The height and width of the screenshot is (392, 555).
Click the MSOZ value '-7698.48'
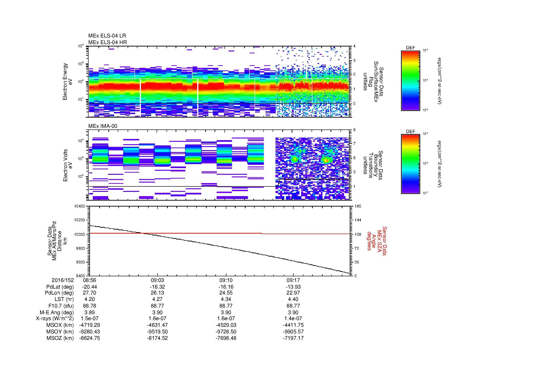pyautogui.click(x=226, y=338)
